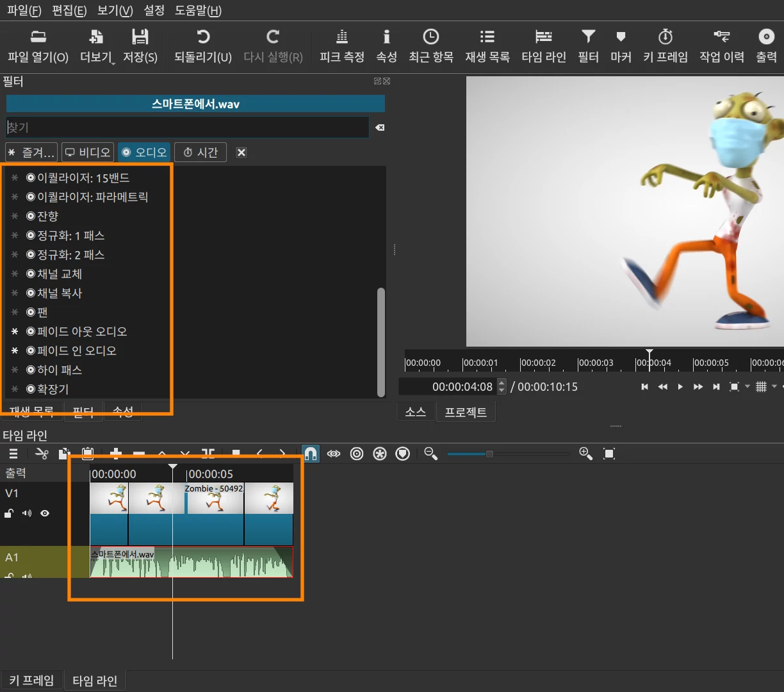Open the 편집 menu
Viewport: 784px width, 692px height.
[x=69, y=10]
